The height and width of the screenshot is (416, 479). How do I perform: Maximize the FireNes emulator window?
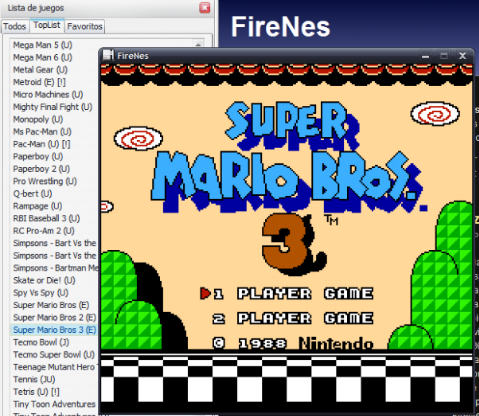(x=444, y=56)
